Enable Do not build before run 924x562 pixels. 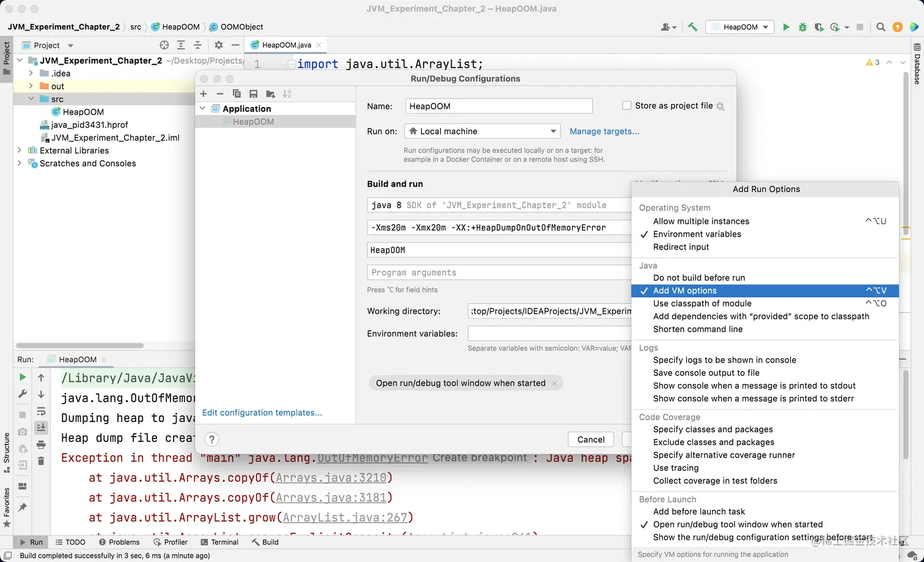pos(765,278)
